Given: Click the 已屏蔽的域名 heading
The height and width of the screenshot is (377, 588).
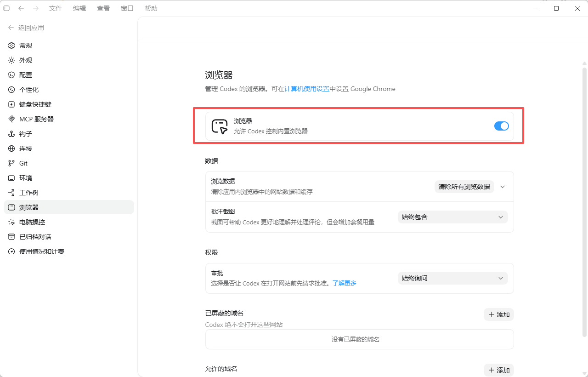Looking at the screenshot, I should (224, 313).
